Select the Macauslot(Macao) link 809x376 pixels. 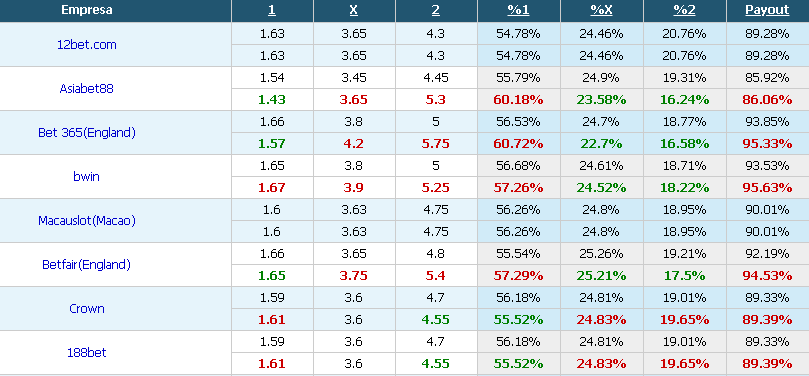(87, 221)
